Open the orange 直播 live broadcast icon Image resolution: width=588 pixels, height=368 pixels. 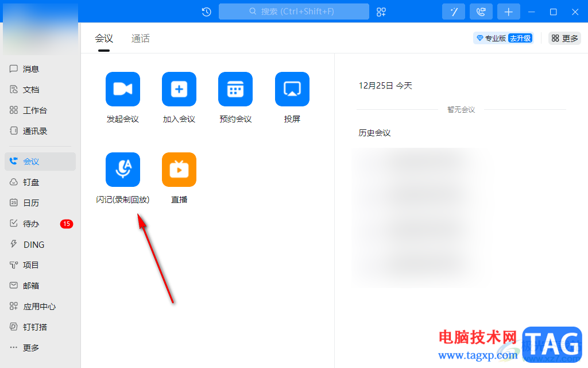tap(179, 170)
